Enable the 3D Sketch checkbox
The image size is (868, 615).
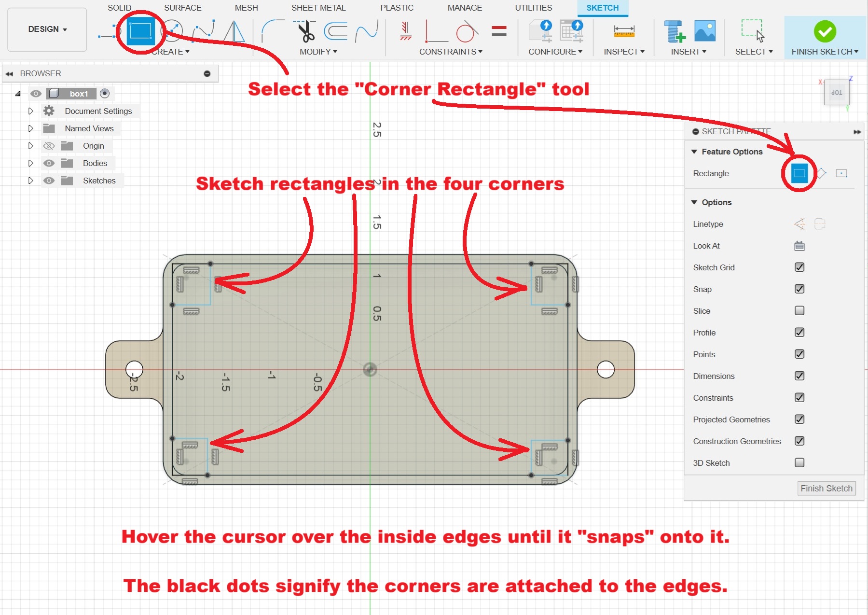799,463
